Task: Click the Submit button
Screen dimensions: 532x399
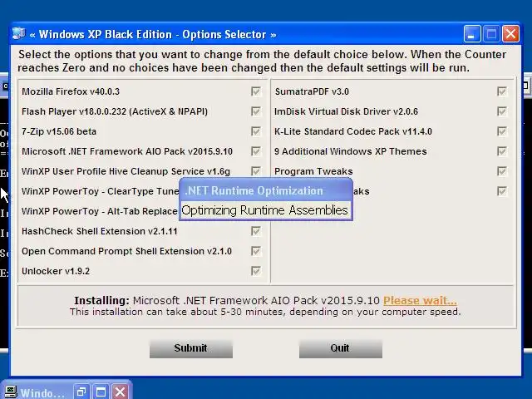Action: click(x=191, y=348)
